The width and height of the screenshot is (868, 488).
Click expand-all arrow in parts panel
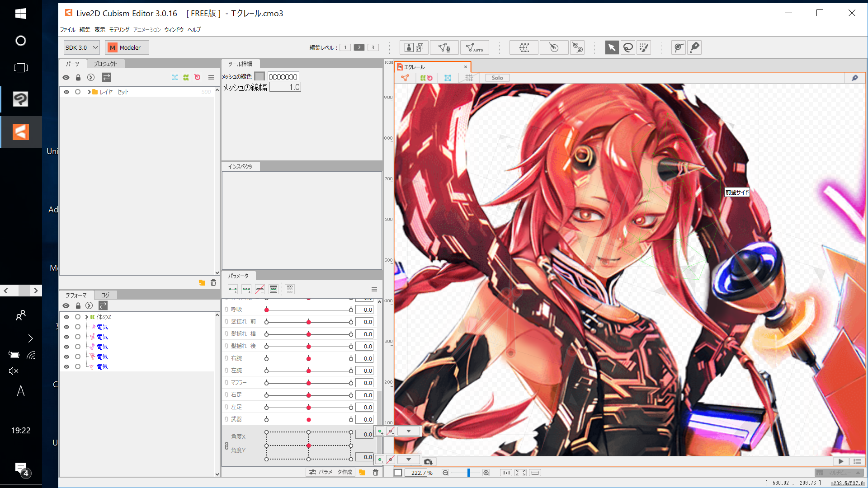pos(91,77)
